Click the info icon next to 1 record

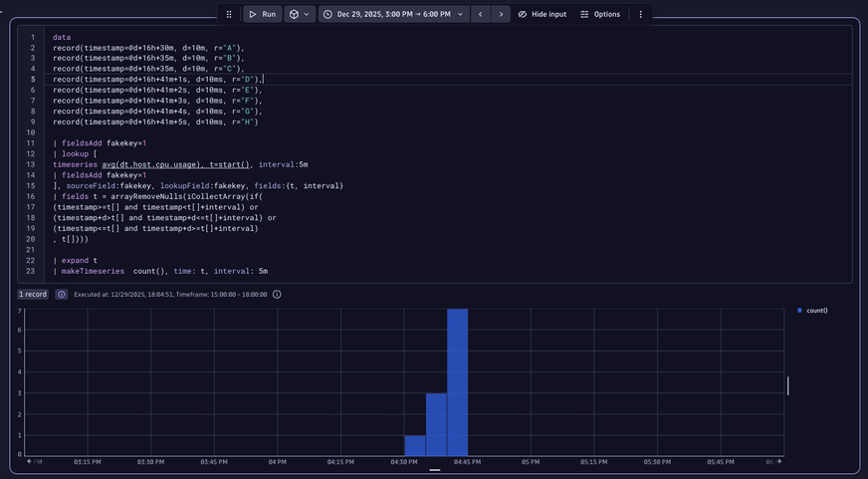[x=62, y=295]
